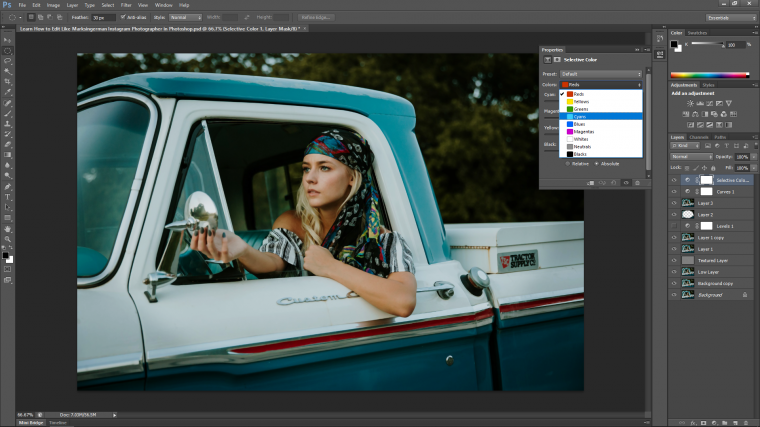760x427 pixels.
Task: Hide the Curves 1 layer
Action: (674, 191)
